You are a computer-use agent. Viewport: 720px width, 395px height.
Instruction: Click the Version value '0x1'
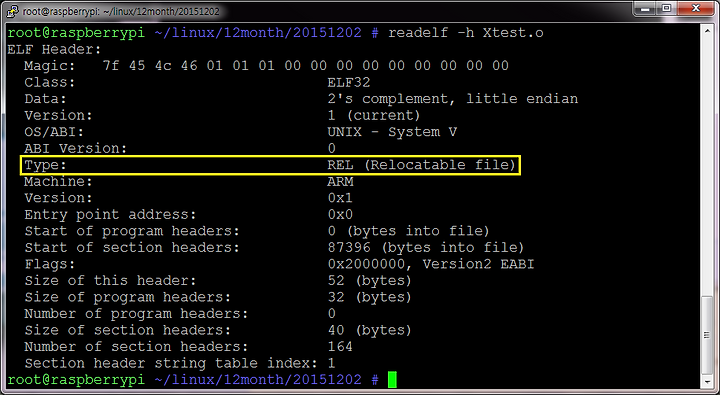pyautogui.click(x=340, y=198)
